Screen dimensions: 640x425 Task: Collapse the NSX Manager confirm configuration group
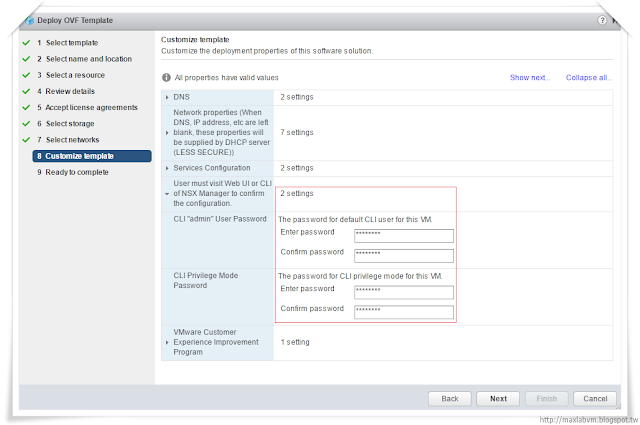click(x=167, y=194)
